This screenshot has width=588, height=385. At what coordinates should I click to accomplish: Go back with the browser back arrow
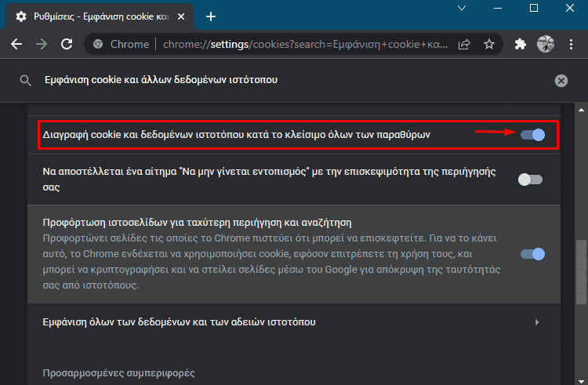[16, 44]
